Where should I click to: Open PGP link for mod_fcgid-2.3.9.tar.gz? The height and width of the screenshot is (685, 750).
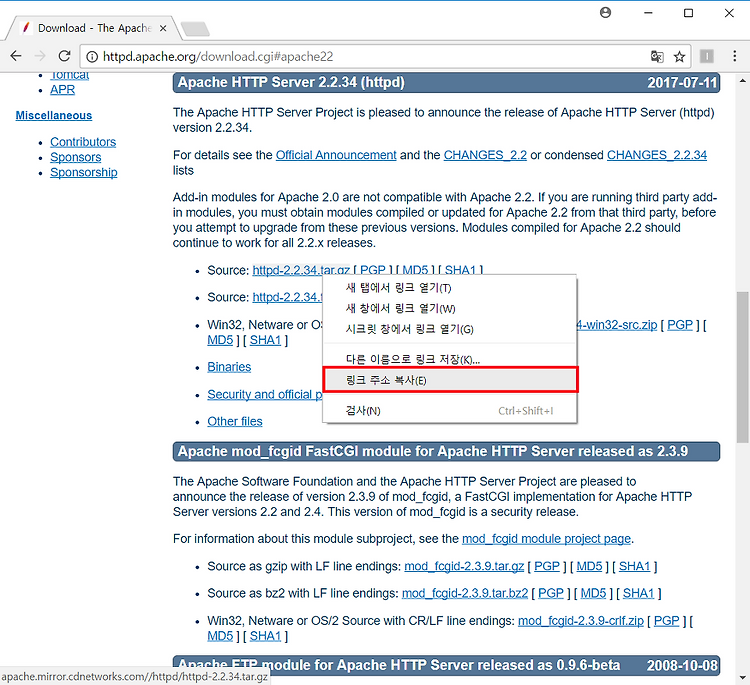pyautogui.click(x=547, y=566)
